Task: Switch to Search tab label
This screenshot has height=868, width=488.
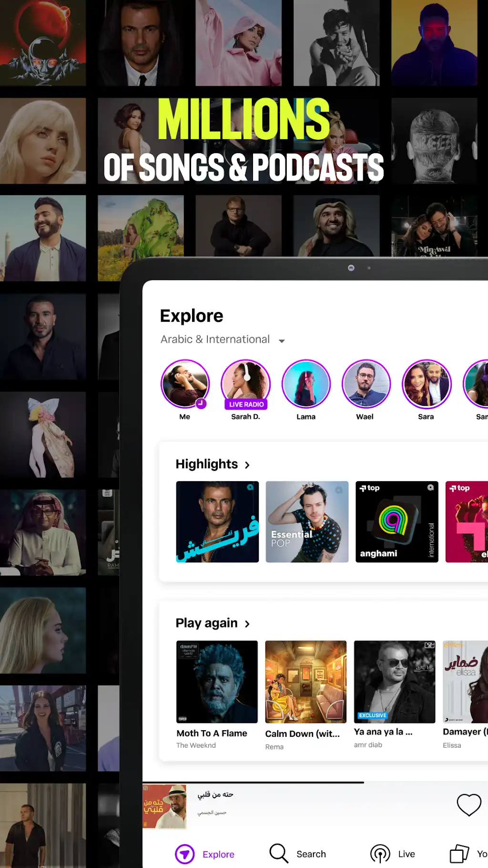Action: (311, 854)
